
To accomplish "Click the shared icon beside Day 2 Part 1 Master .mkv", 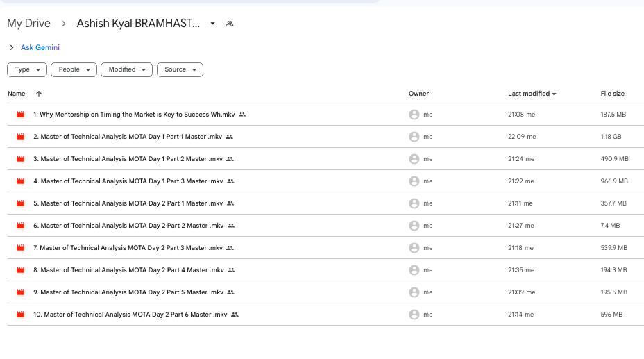I will click(230, 203).
